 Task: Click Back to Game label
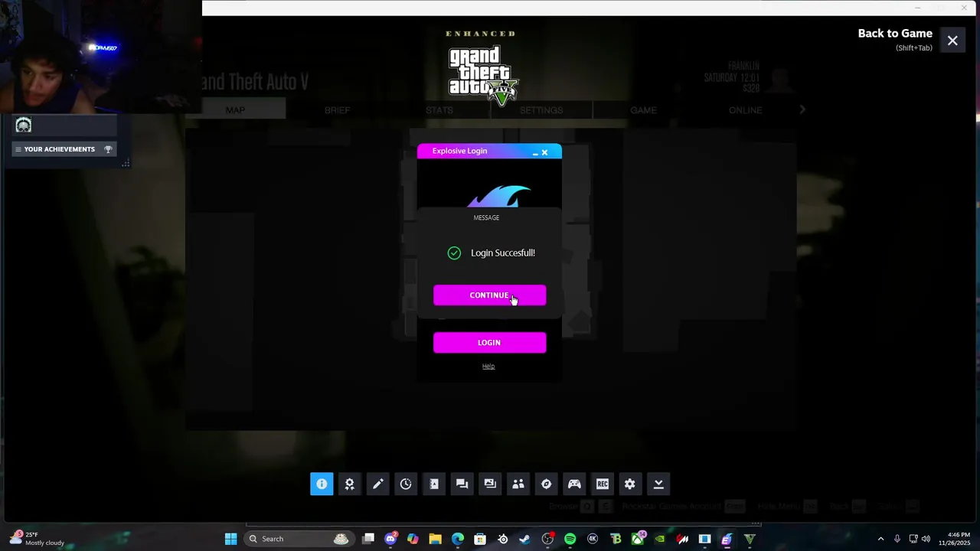895,34
